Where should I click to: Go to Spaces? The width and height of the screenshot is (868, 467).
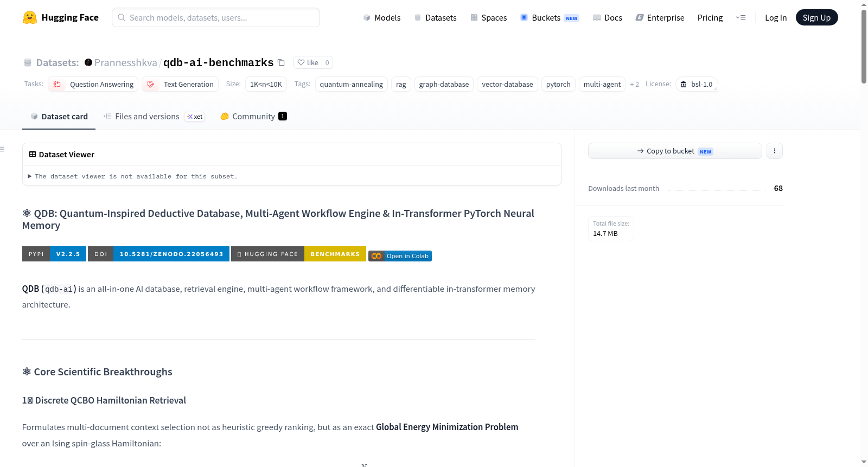pos(488,17)
